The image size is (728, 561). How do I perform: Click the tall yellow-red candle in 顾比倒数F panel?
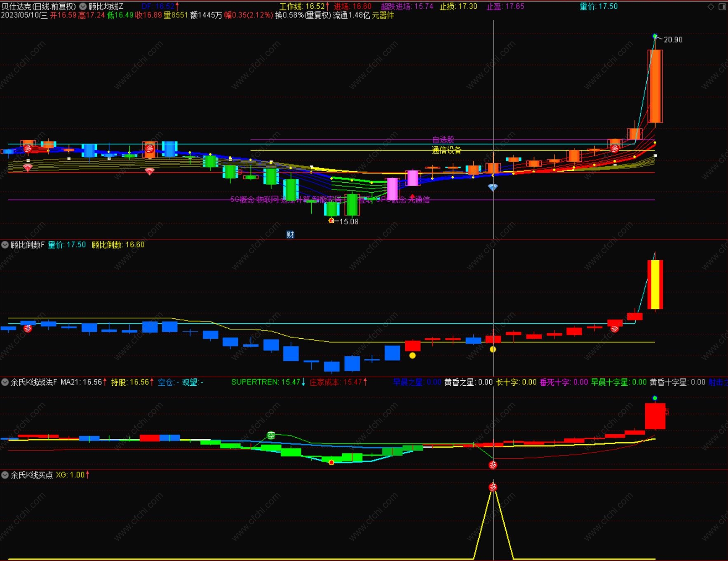[x=655, y=284]
